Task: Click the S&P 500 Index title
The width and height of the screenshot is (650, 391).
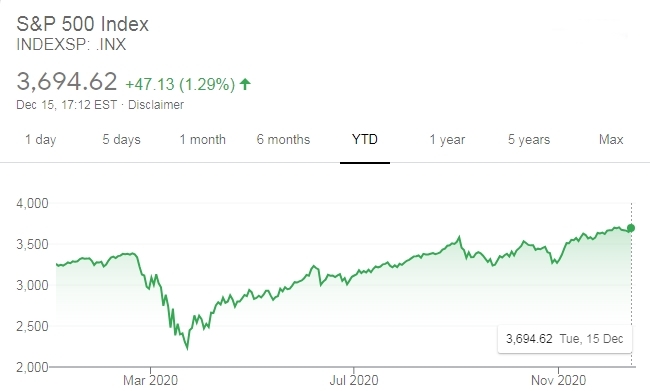Action: click(82, 24)
